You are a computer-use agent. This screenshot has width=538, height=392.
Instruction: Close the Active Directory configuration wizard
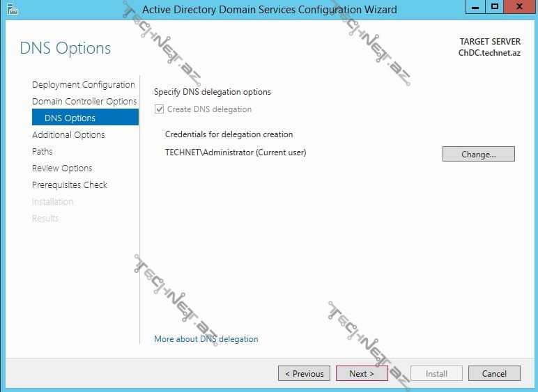[519, 8]
